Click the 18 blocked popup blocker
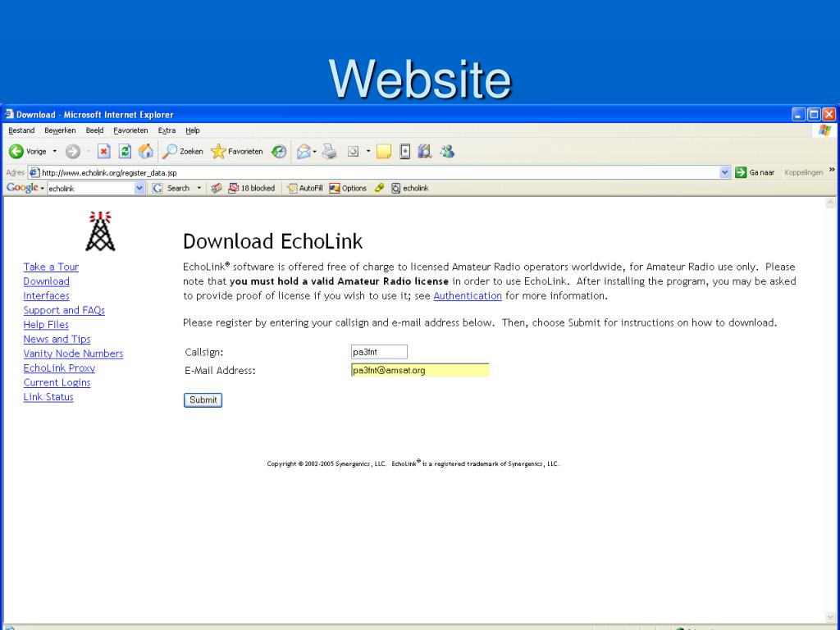Viewport: 840px width, 630px height. pyautogui.click(x=252, y=188)
